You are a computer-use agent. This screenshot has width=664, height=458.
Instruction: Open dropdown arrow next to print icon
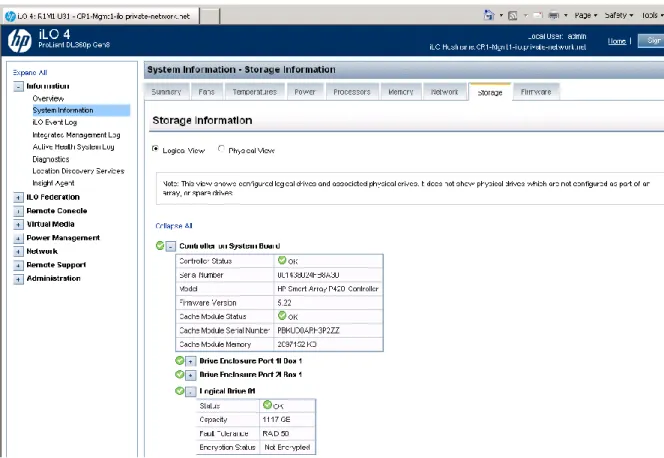point(565,15)
